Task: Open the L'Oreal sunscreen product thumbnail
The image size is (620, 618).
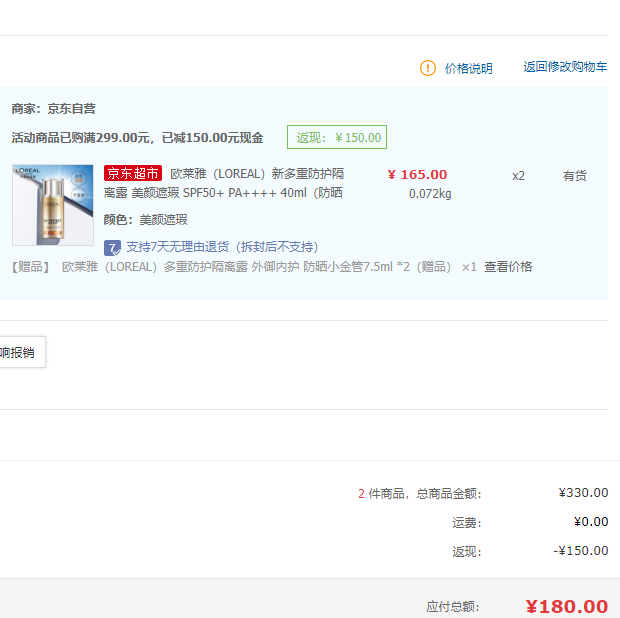Action: coord(53,205)
